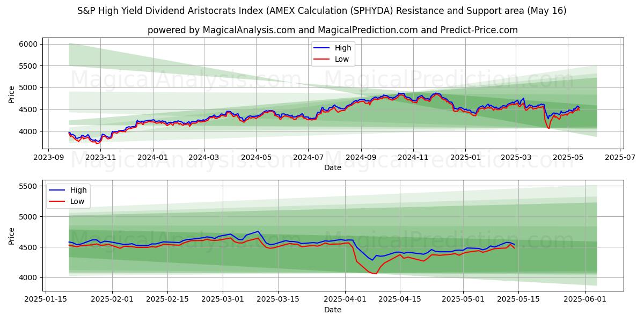
Task: Click the 2024-01 date tick label
Action: (x=152, y=158)
